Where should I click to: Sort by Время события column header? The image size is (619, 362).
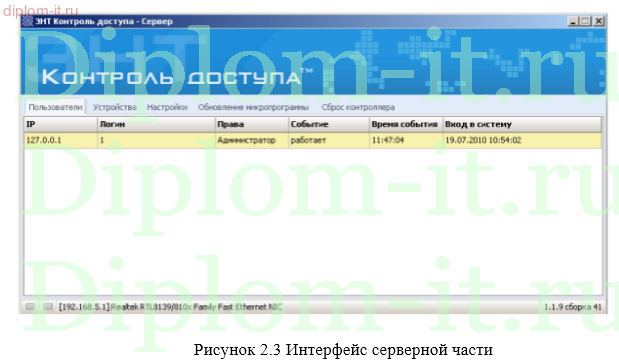point(406,124)
